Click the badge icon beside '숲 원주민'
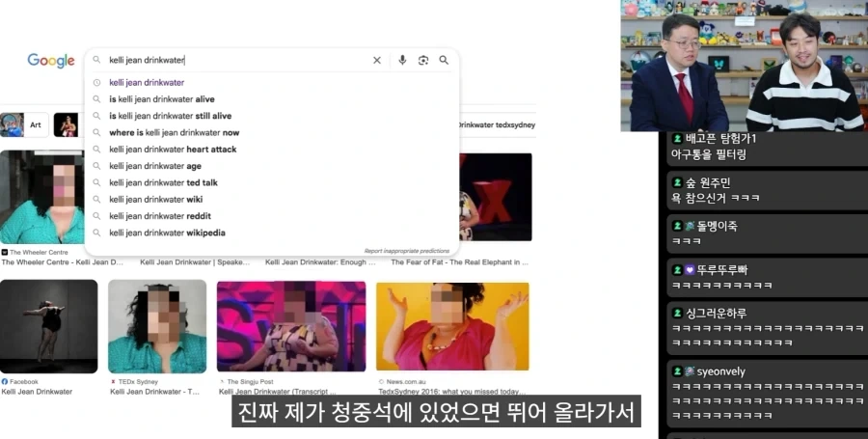This screenshot has width=868, height=439. (x=677, y=182)
